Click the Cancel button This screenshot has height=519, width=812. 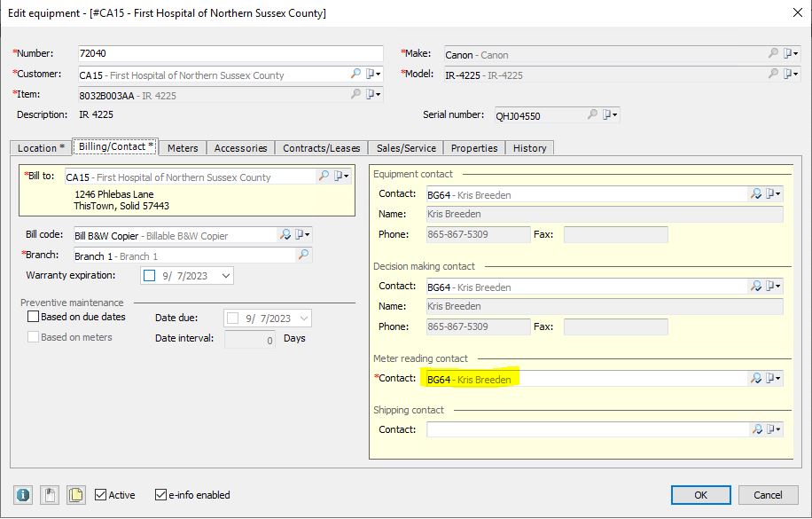768,495
